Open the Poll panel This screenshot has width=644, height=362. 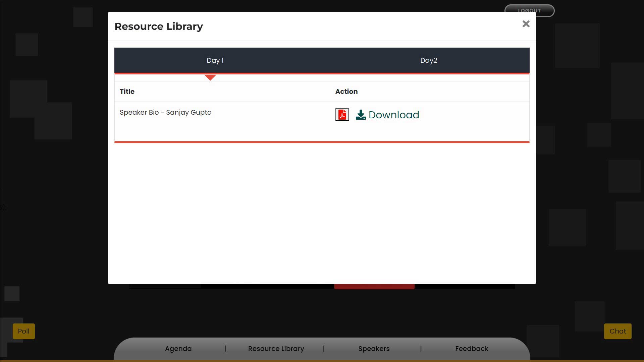23,331
